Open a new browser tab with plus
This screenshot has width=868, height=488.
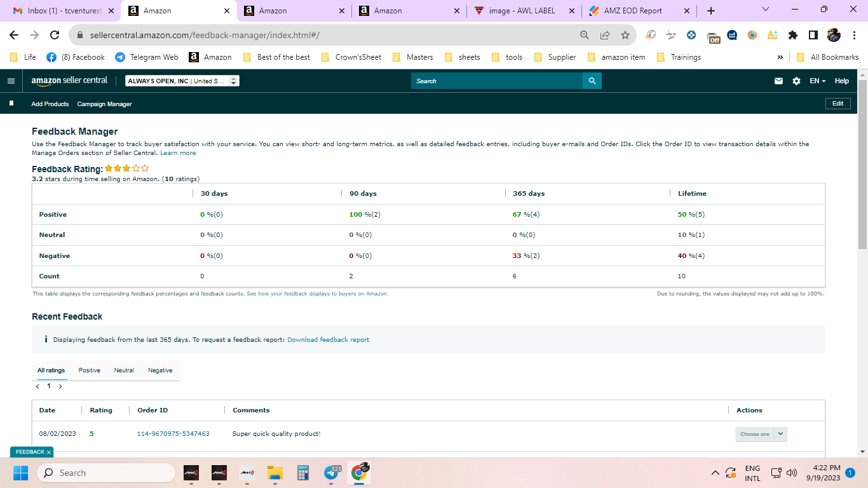pyautogui.click(x=710, y=11)
